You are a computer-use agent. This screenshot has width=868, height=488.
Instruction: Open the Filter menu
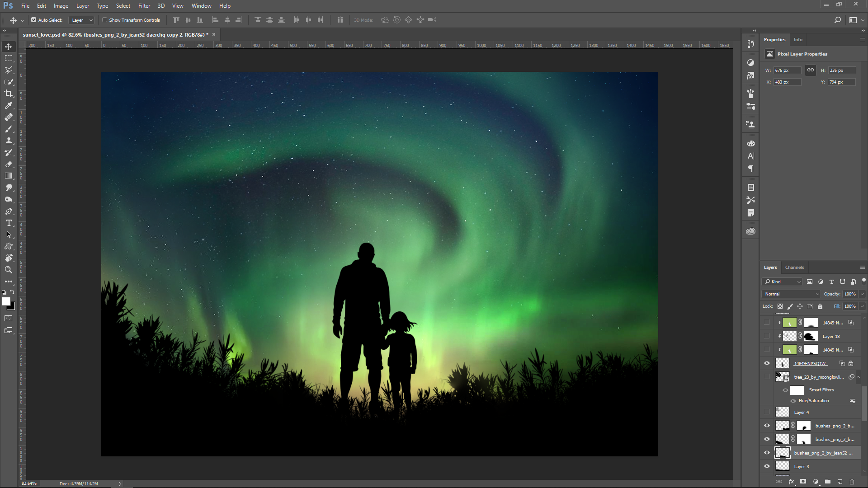(x=144, y=6)
